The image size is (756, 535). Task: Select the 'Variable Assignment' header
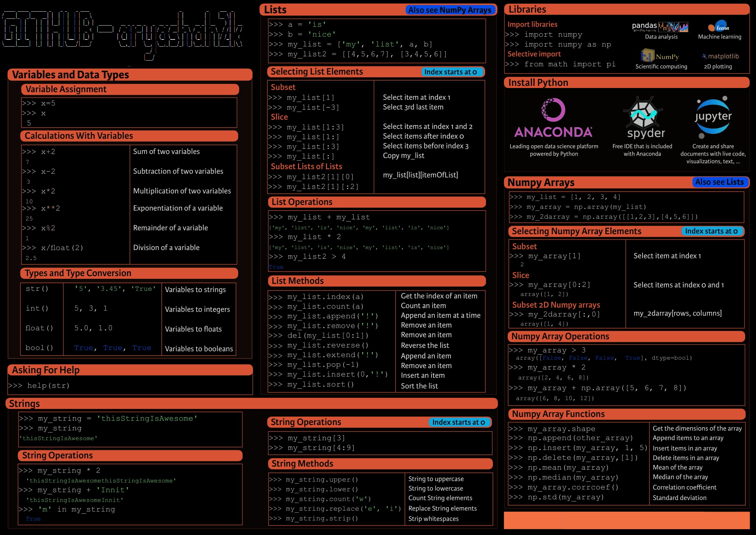pyautogui.click(x=130, y=89)
